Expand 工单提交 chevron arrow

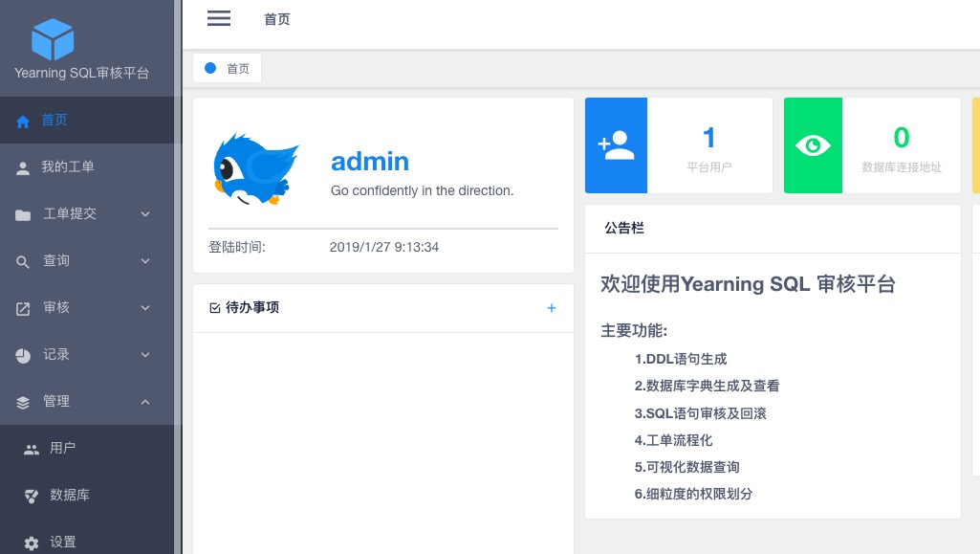(x=145, y=213)
